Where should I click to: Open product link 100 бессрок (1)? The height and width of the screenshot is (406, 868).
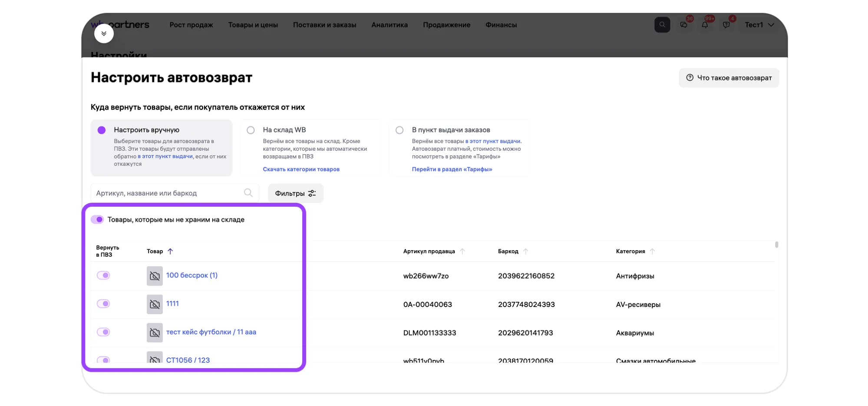[191, 275]
